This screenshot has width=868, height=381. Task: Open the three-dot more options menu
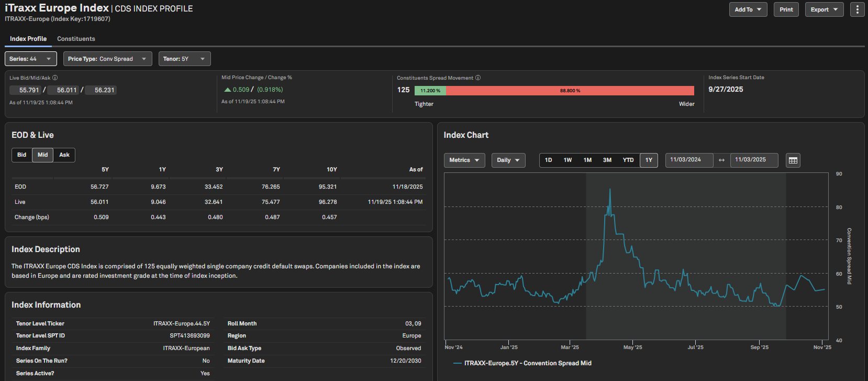[x=857, y=9]
